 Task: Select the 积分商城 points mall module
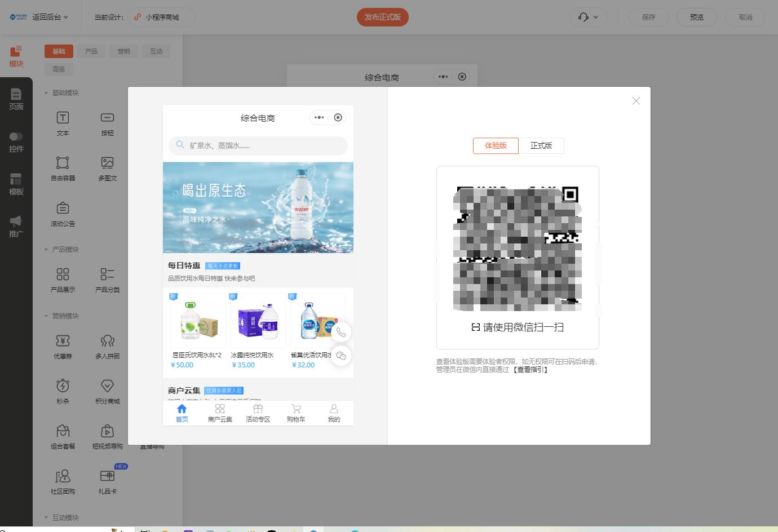[x=107, y=392]
